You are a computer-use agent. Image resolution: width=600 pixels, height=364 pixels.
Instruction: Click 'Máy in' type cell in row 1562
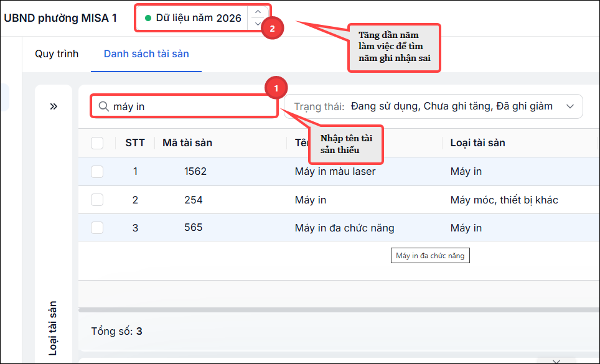click(x=466, y=171)
